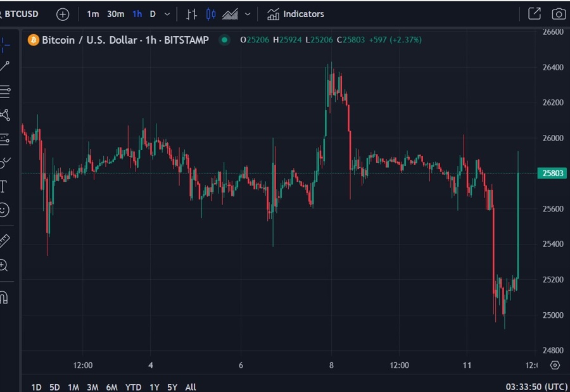Click the close value C25803
Screen dimensions: 570x392
(350, 40)
